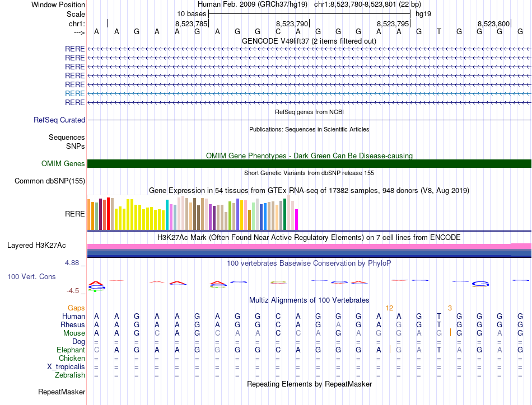Screen dimensions: 532x405
Task: Click the cyan bar in GTEx expression chart
Action: point(167,215)
